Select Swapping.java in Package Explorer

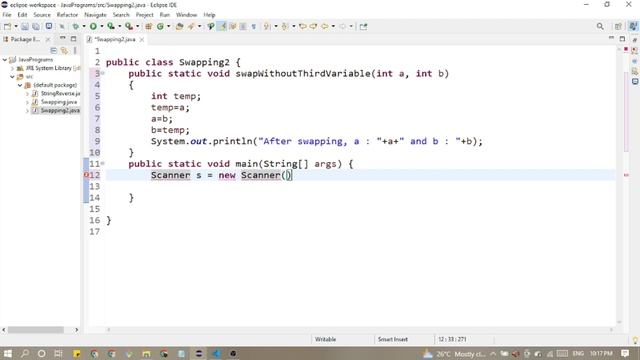tap(58, 102)
